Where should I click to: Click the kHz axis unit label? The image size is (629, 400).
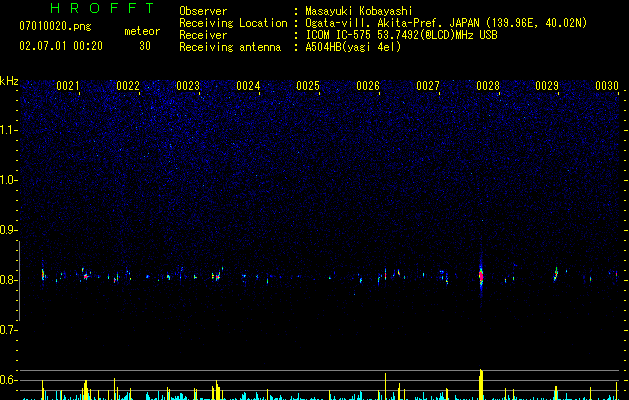(9, 81)
